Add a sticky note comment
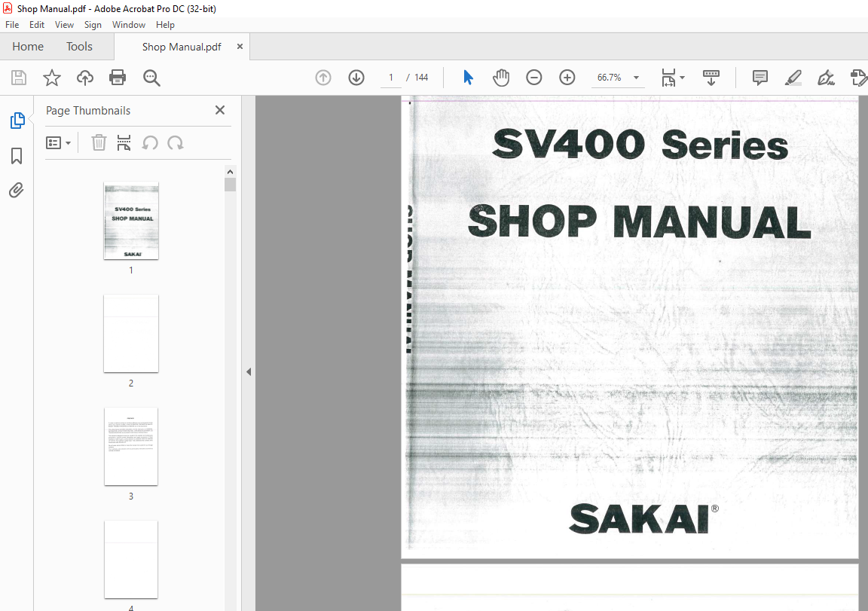The width and height of the screenshot is (868, 611). [760, 78]
